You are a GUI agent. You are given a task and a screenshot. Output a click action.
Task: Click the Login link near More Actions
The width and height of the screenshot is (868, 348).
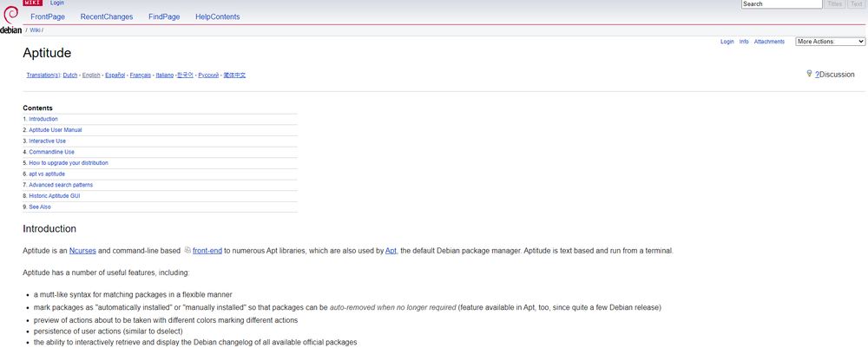click(x=727, y=42)
